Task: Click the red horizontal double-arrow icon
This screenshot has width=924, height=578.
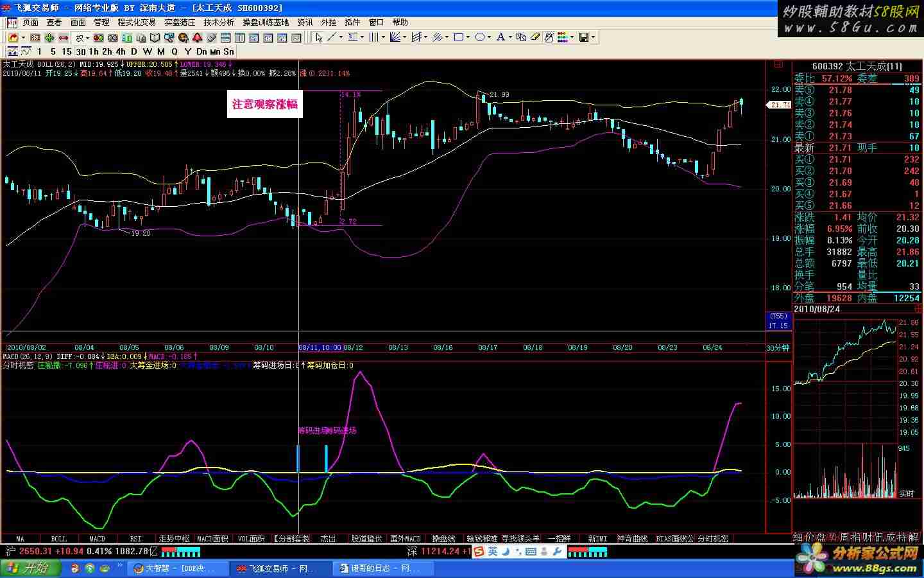Action: (64, 38)
